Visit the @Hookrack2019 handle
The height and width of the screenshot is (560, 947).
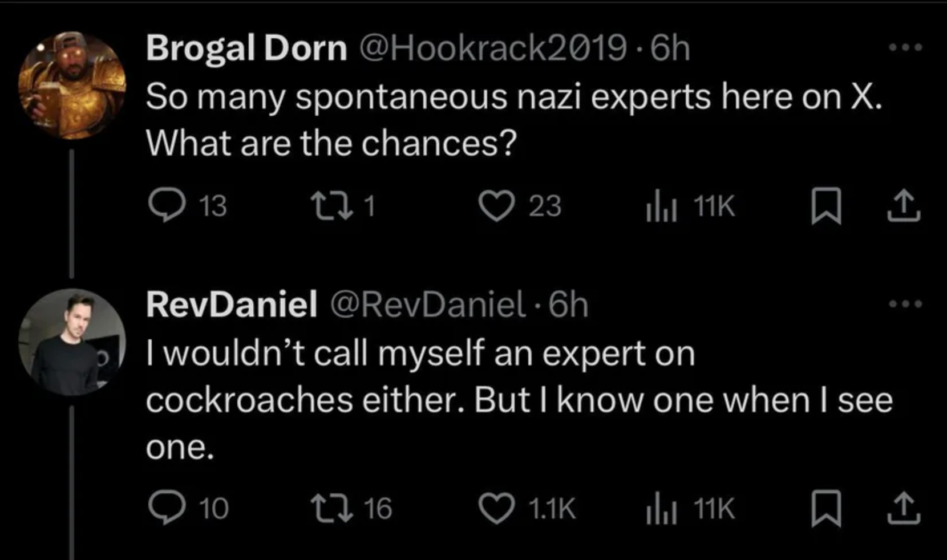492,48
